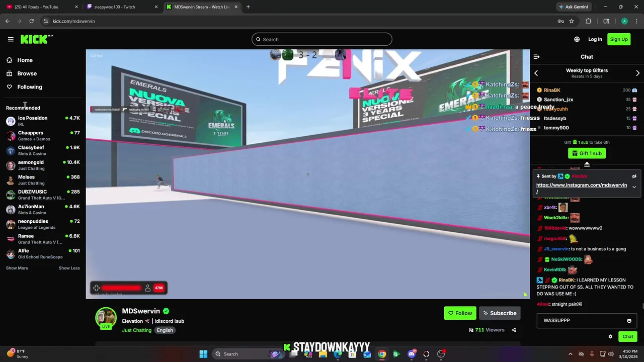644x362 pixels.
Task: Click JR_swervin username in chat
Action: (x=556, y=249)
